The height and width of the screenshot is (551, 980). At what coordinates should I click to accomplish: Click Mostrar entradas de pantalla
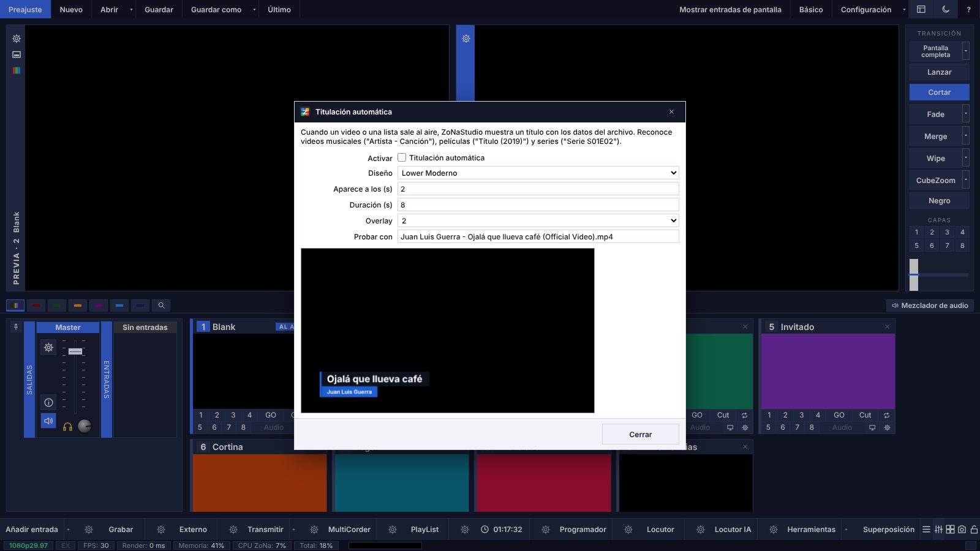[730, 9]
